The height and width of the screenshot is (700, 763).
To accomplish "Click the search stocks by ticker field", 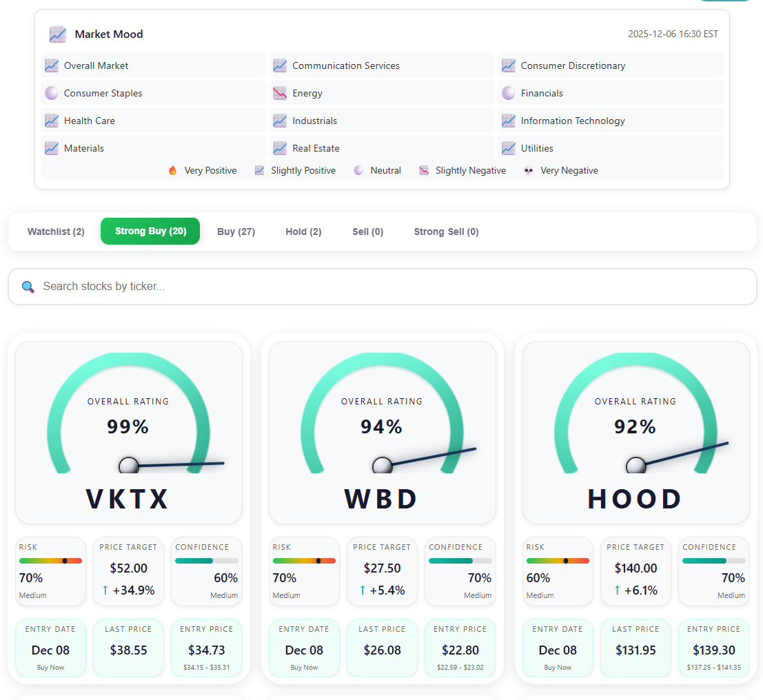I will click(x=393, y=287).
